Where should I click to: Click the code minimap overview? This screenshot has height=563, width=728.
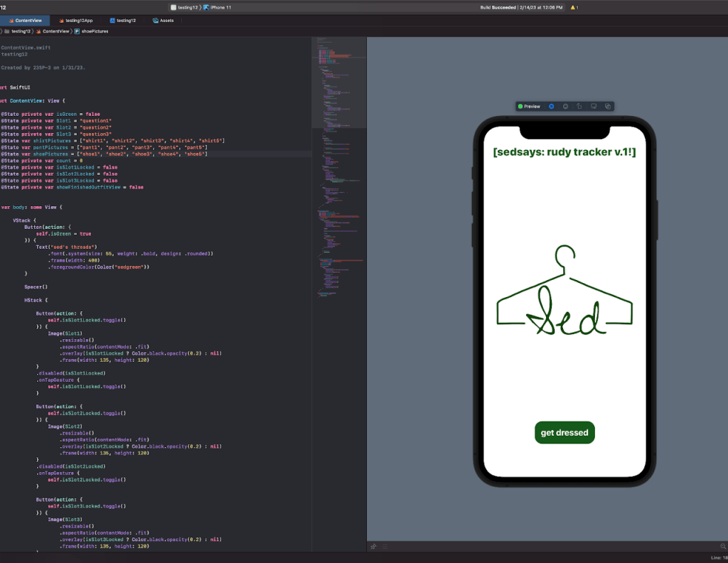click(338, 178)
